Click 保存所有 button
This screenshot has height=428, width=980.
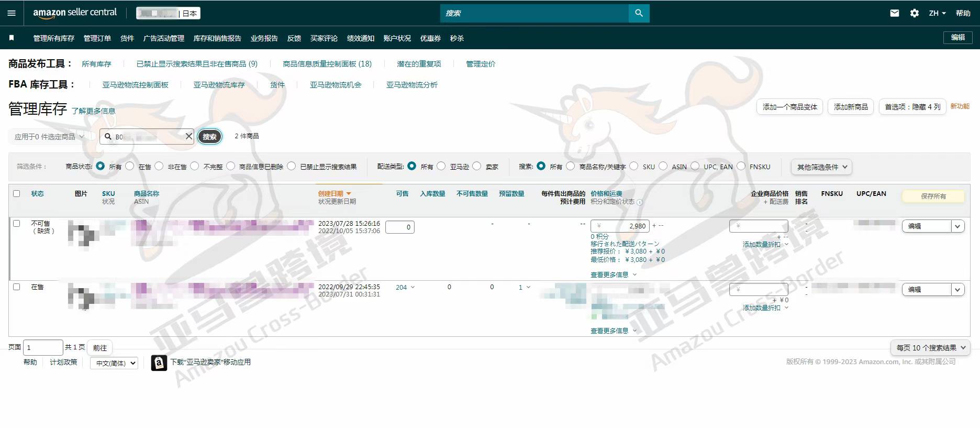tap(933, 196)
